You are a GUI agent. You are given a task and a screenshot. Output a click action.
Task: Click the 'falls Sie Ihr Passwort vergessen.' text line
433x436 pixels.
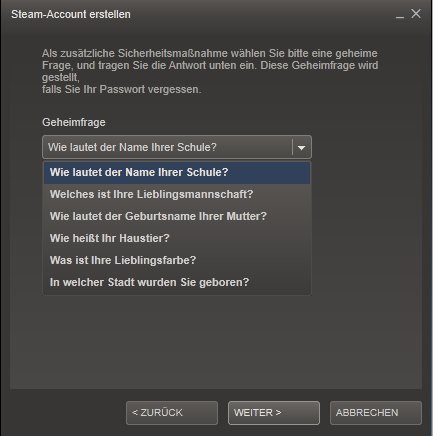coord(122,89)
